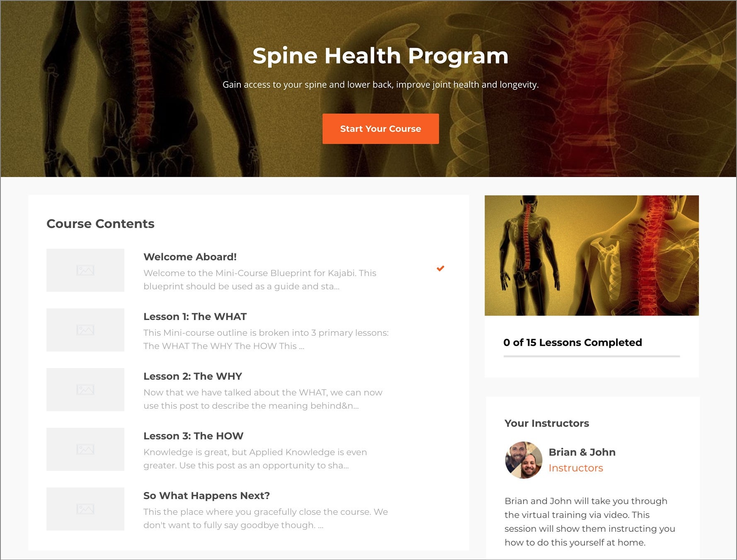Screen dimensions: 737x560
Task: Click the Lesson 1 placeholder thumbnail icon
Action: 85,330
